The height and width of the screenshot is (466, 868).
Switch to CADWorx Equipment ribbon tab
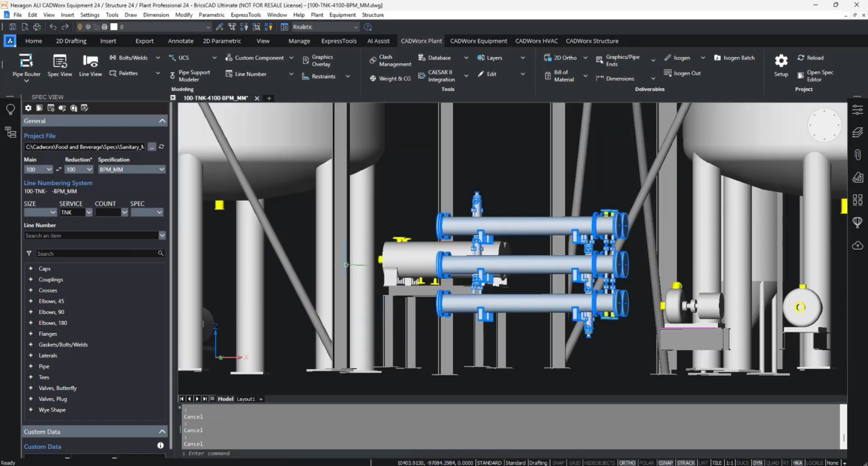(x=479, y=41)
